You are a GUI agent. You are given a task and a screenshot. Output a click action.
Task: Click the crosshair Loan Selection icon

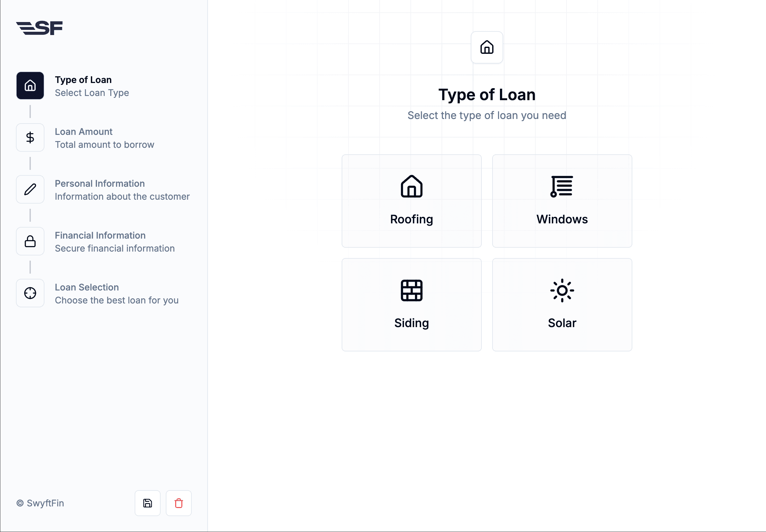[30, 293]
